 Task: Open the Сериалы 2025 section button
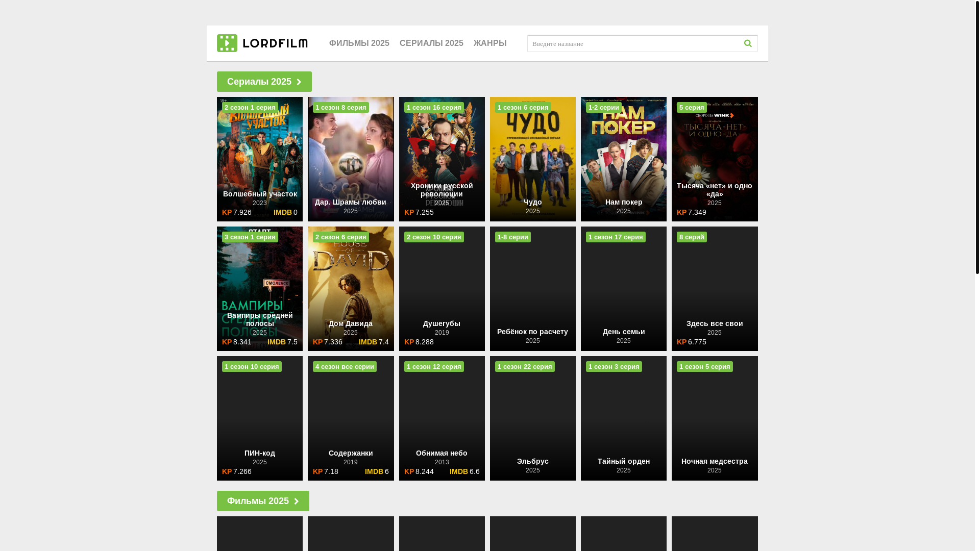pos(264,82)
